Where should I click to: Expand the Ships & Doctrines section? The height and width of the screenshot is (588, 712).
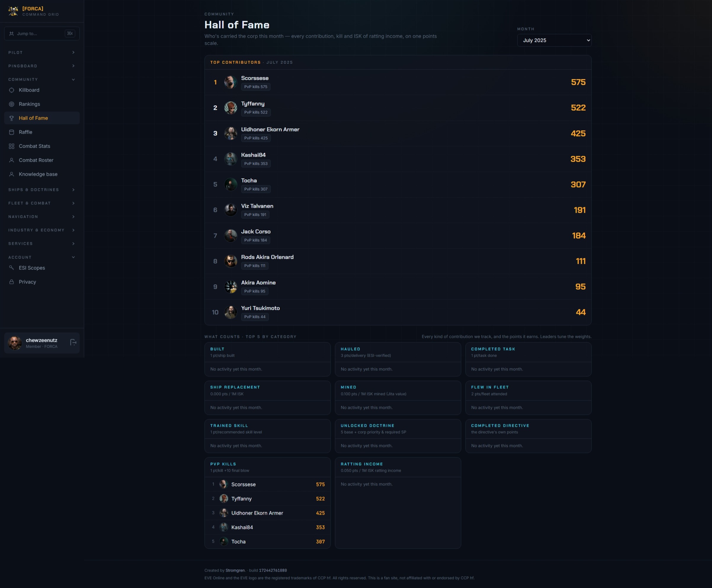click(42, 190)
